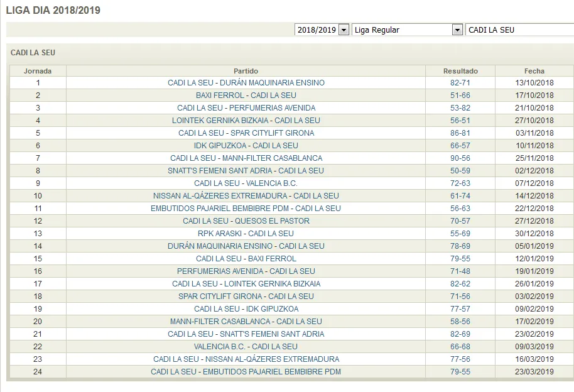Screen dimensions: 574x392
Task: Click result 66-57 for jornada 6
Action: coord(460,146)
